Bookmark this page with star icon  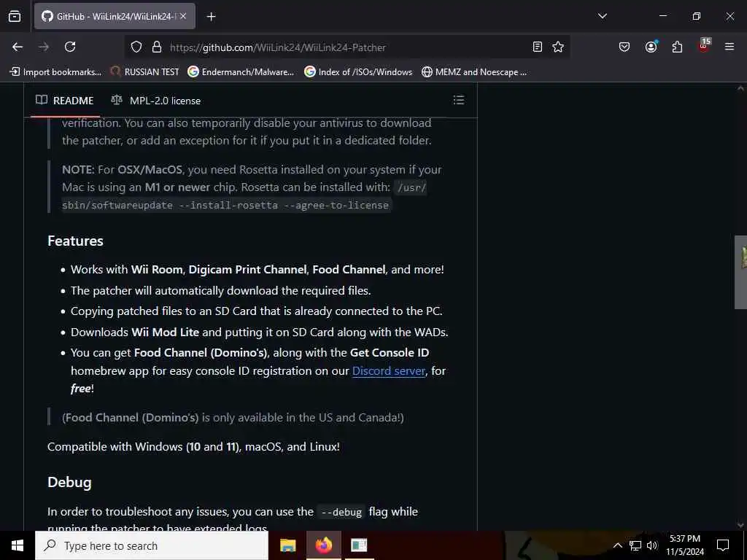click(x=558, y=47)
